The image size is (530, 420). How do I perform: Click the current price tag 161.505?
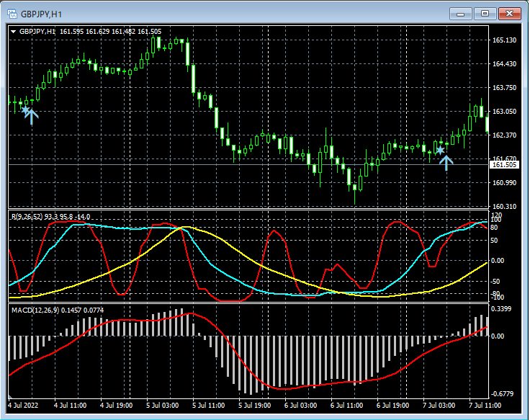pos(505,165)
